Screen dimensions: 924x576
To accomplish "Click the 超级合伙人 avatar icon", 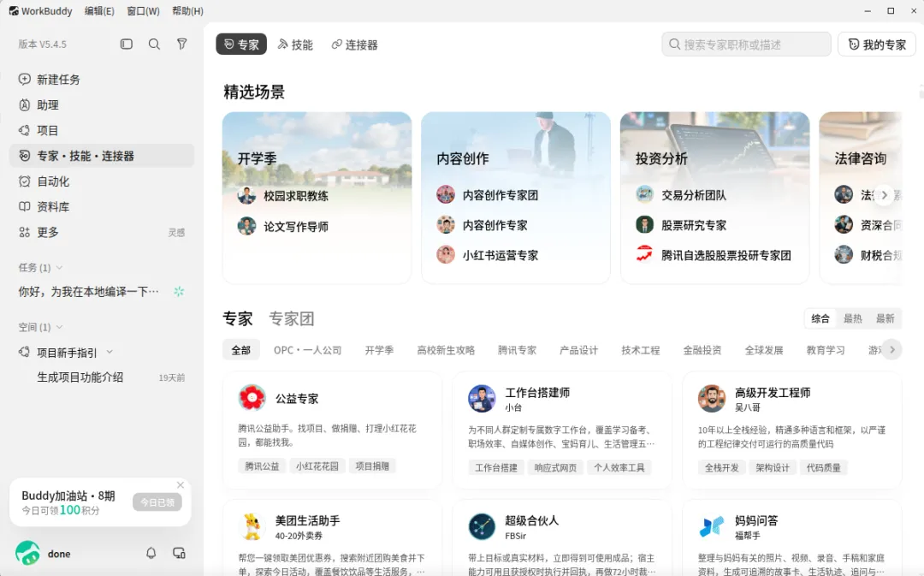I will 482,526.
